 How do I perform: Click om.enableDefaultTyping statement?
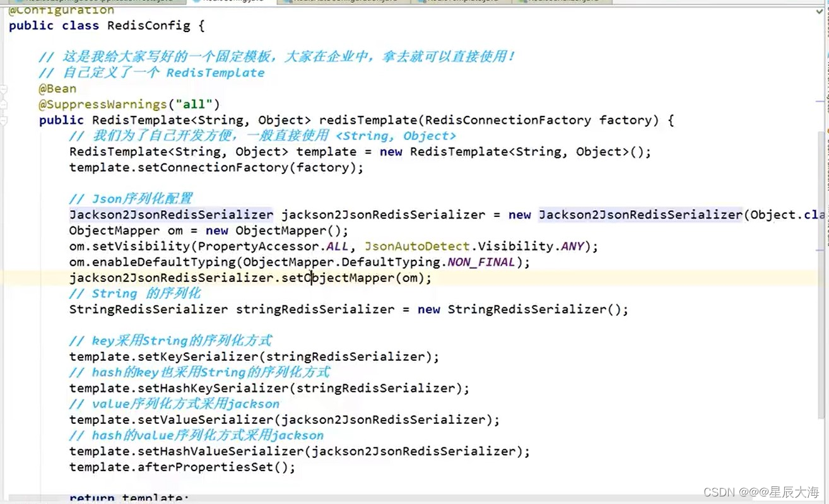click(300, 262)
